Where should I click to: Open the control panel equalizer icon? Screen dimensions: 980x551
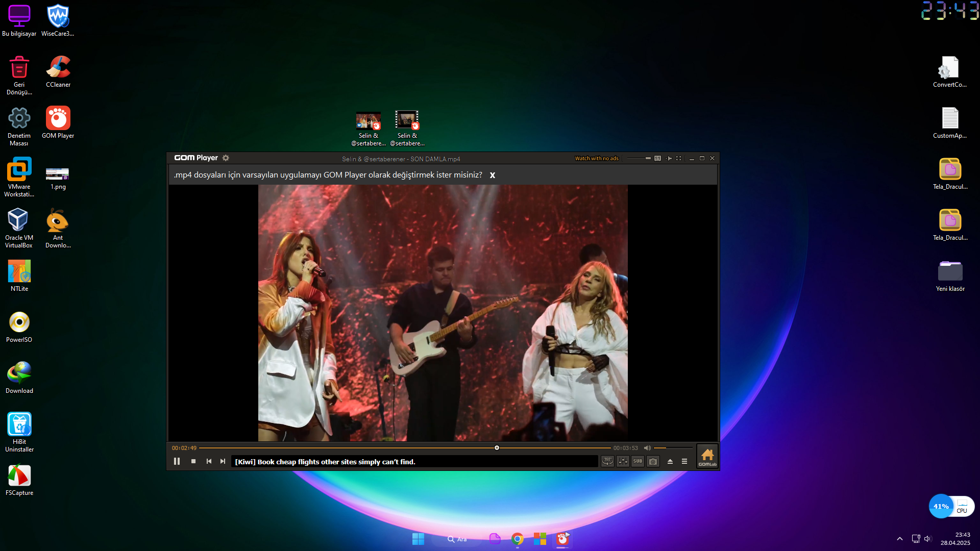click(x=623, y=461)
